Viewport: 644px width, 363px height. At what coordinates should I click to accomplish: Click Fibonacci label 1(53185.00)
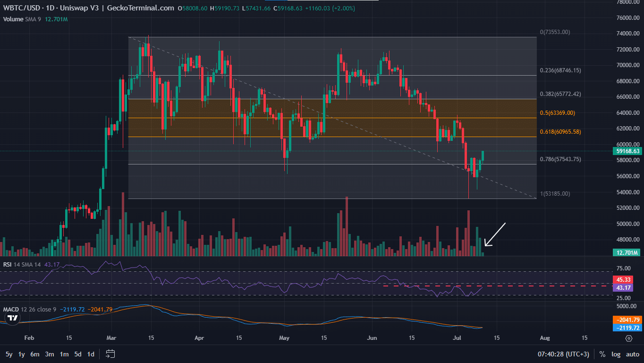(x=555, y=194)
